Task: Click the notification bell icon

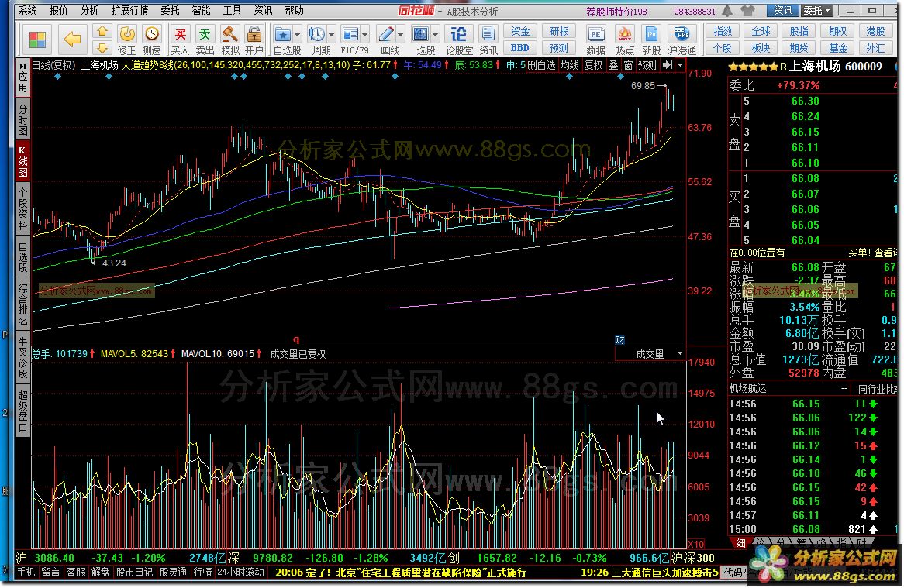Action: [727, 10]
